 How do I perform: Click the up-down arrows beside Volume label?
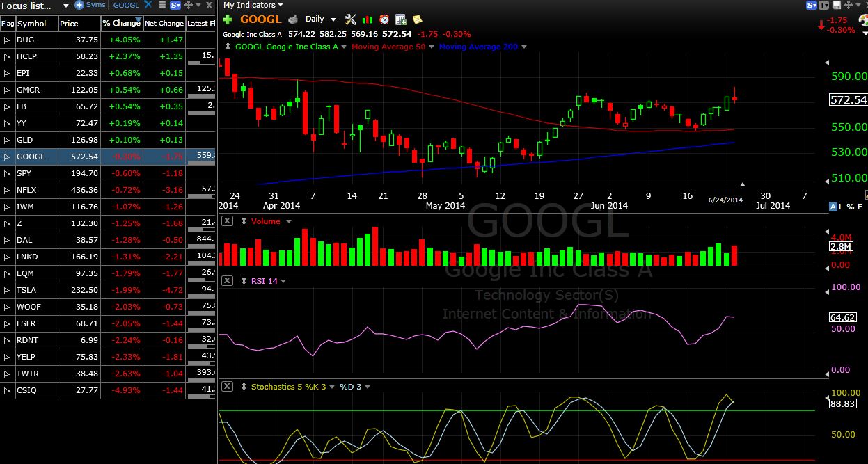click(x=244, y=221)
